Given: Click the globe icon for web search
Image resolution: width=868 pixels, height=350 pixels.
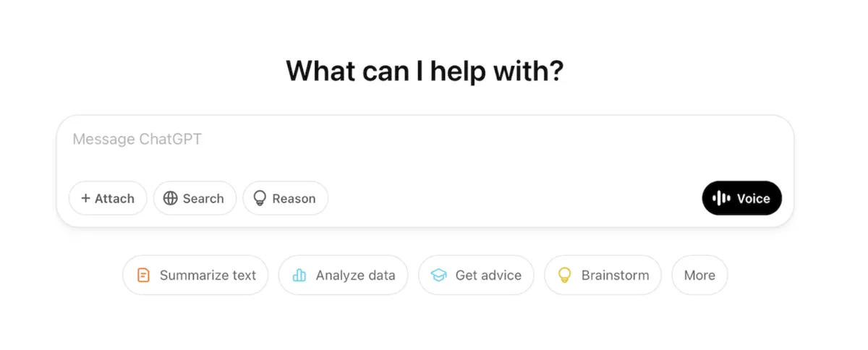Looking at the screenshot, I should 171,199.
